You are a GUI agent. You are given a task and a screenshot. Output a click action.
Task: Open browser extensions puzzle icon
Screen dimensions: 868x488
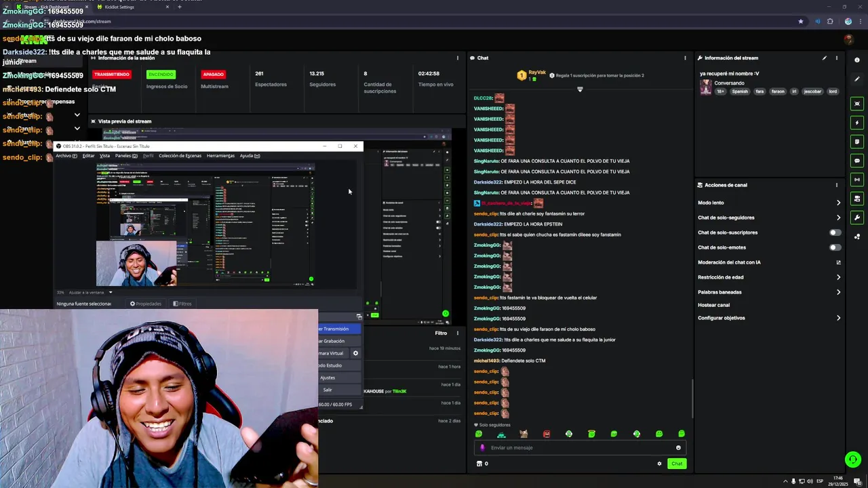tap(830, 21)
